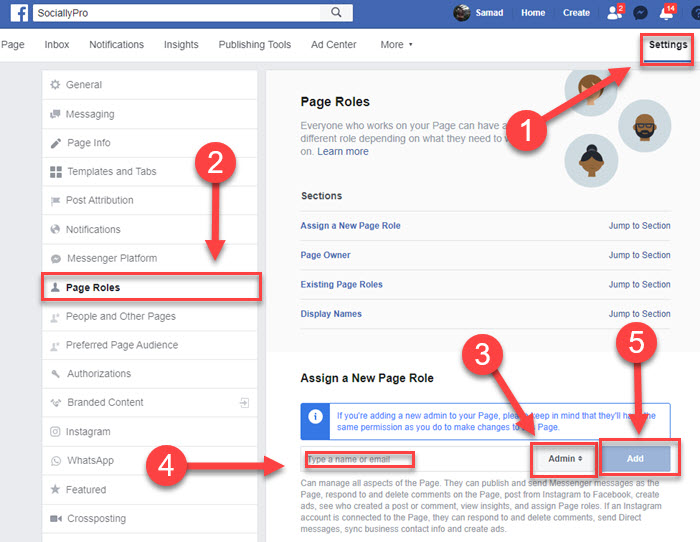Go to Home in the top bar
This screenshot has width=700, height=542.
click(533, 13)
